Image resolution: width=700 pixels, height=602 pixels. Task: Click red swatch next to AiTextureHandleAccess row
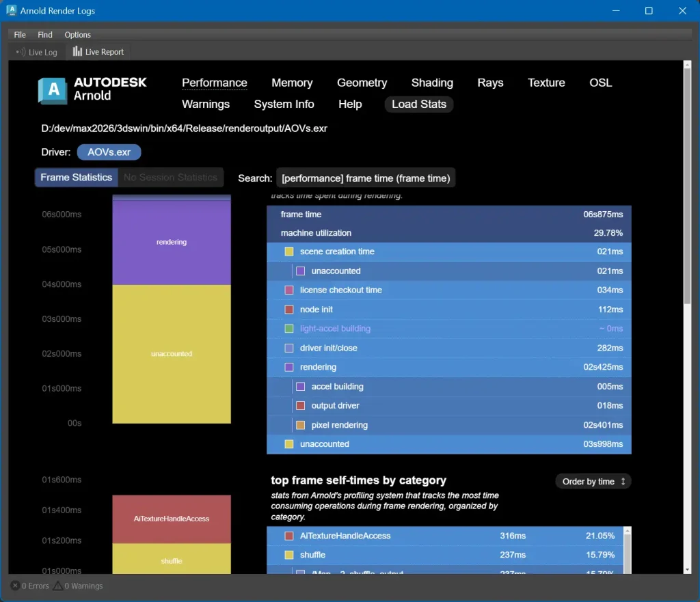coord(289,536)
